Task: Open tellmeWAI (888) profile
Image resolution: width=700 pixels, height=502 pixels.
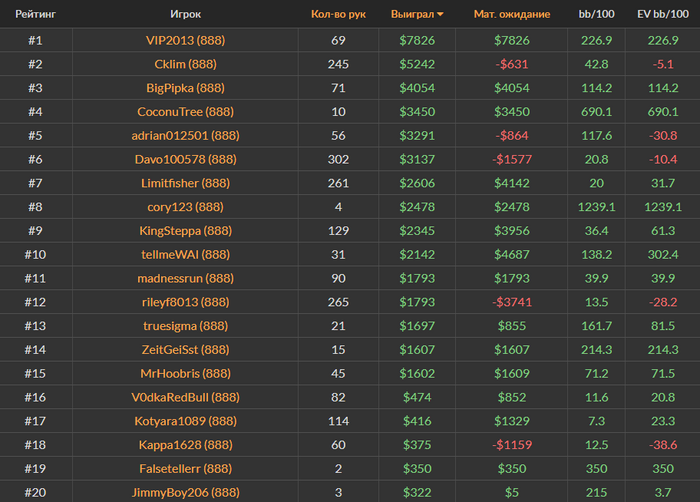Action: coord(185,255)
